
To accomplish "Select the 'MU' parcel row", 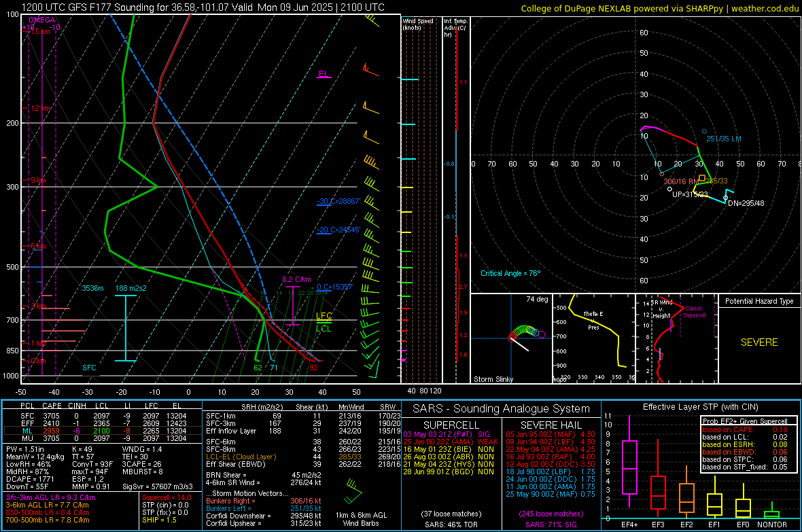I will [x=103, y=438].
